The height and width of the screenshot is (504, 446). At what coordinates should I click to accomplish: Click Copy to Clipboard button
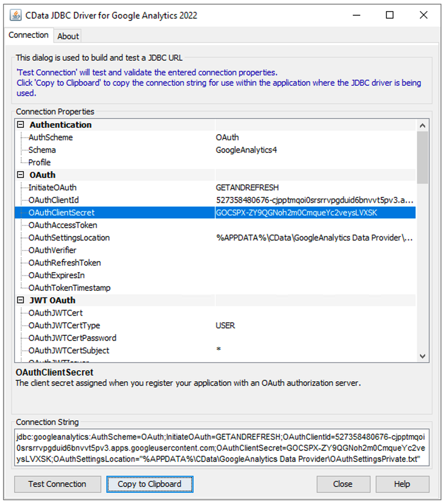click(150, 484)
